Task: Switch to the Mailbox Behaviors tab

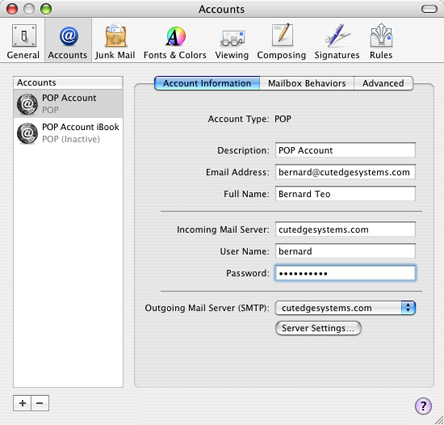Action: pos(307,83)
